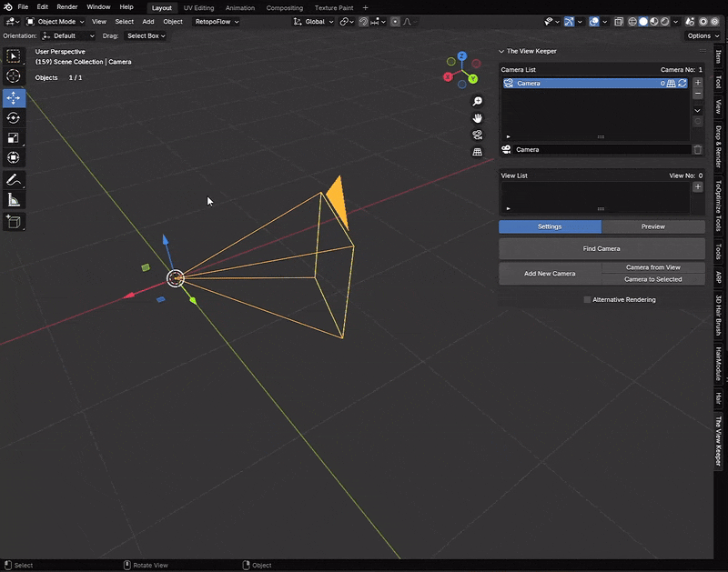Click the camera sync refresh icon
The height and width of the screenshot is (572, 728).
point(682,83)
